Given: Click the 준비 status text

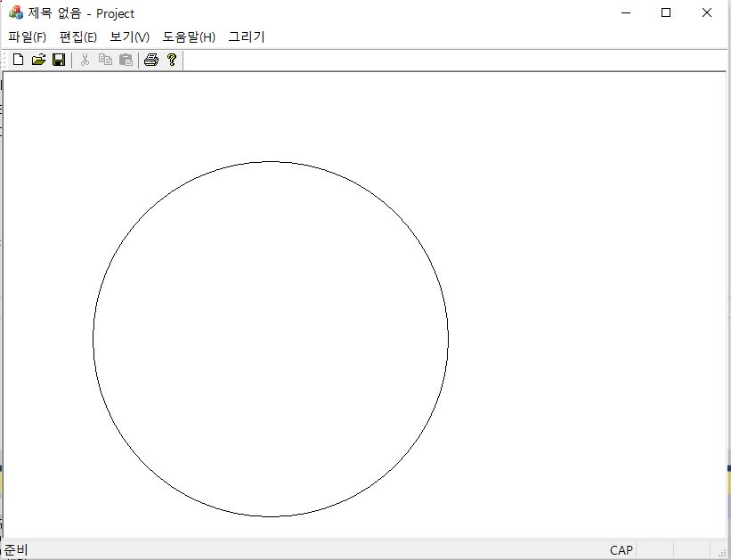Looking at the screenshot, I should 16,549.
